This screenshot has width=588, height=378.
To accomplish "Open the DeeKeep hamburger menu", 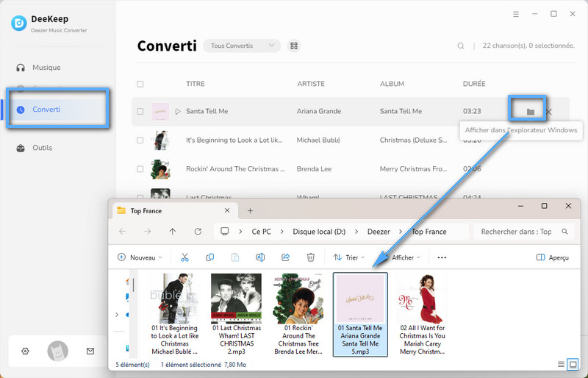I will (516, 14).
